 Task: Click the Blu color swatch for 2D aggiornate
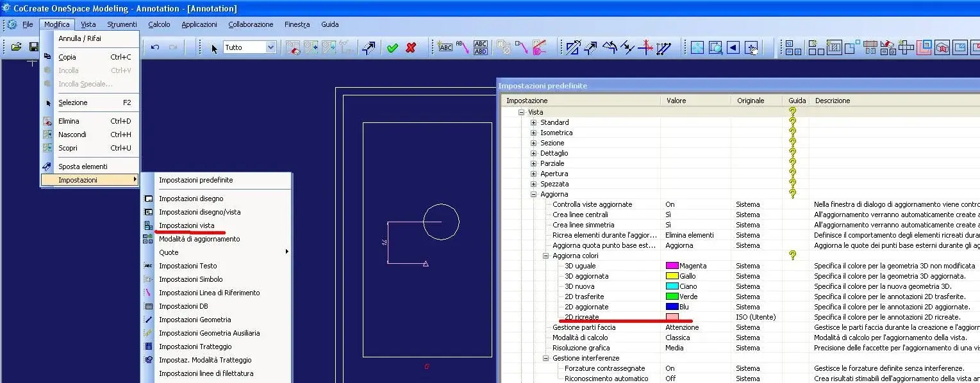tap(672, 307)
